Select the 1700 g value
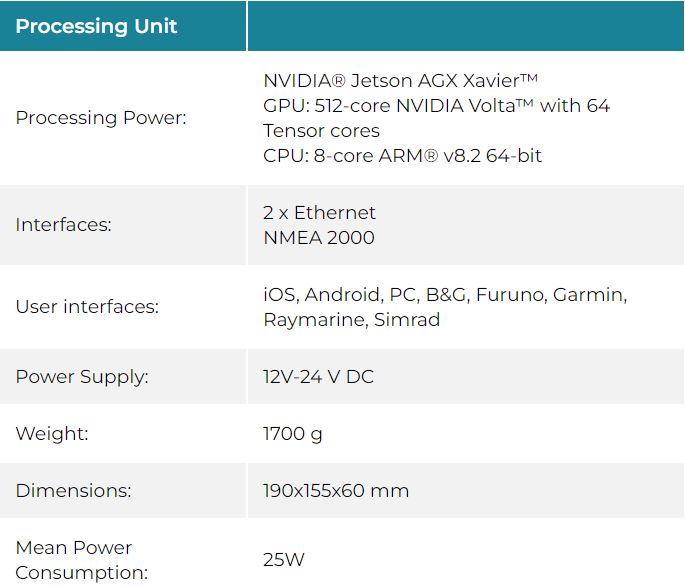The width and height of the screenshot is (685, 586). pyautogui.click(x=293, y=434)
